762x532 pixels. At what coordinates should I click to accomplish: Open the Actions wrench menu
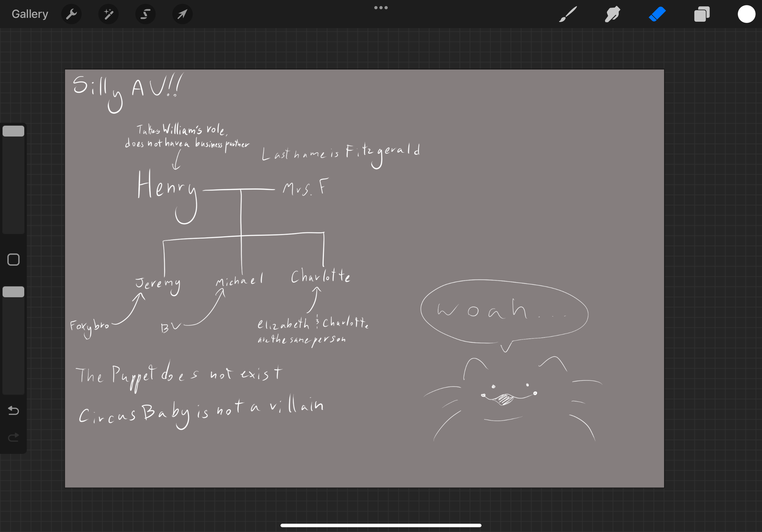point(71,14)
